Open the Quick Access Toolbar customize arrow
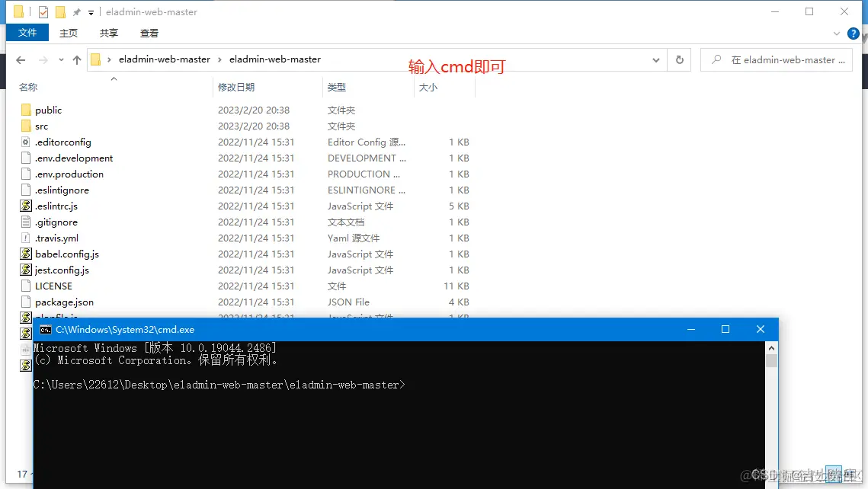Viewport: 868px width, 489px height. [x=90, y=11]
